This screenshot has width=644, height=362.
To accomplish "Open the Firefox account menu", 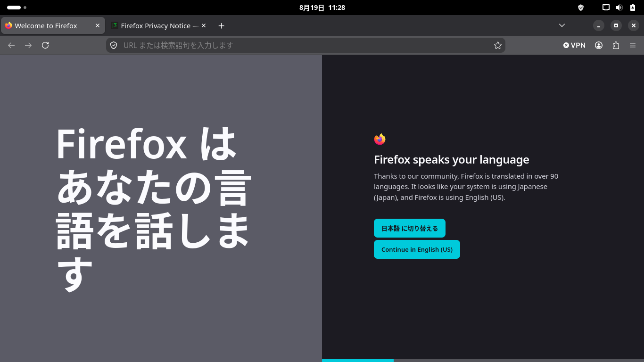I will (x=599, y=45).
